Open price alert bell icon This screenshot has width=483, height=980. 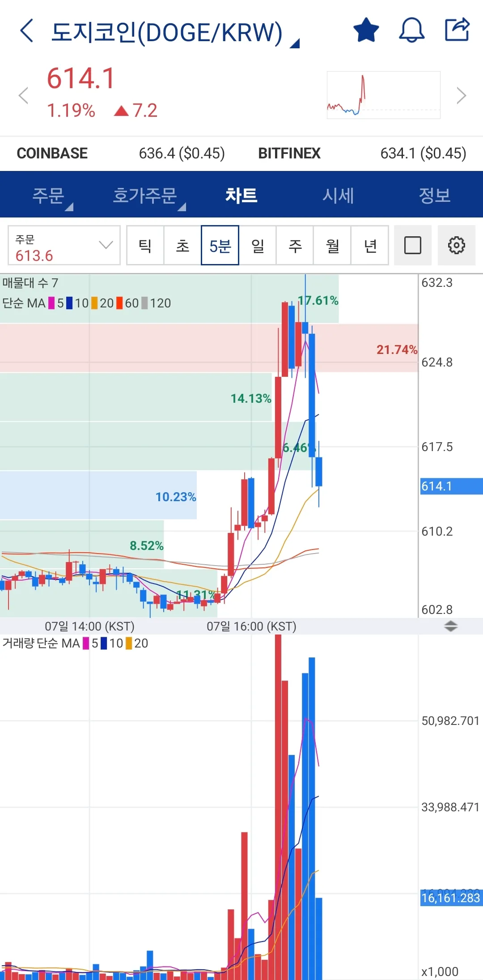[411, 30]
